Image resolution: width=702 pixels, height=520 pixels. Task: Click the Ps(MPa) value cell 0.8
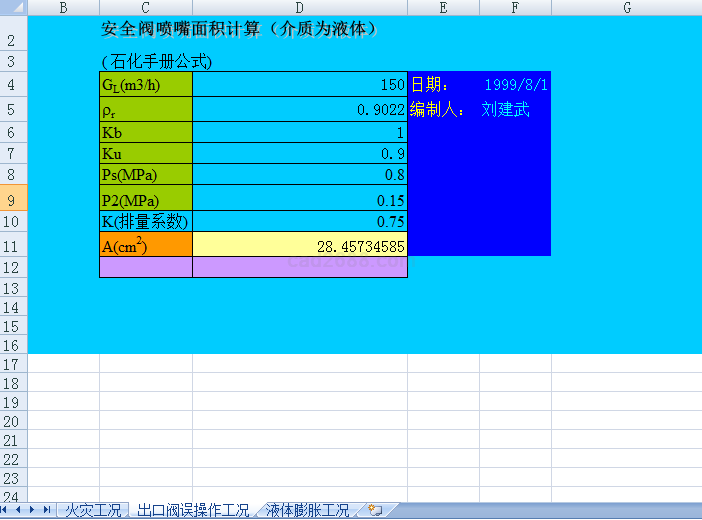click(x=299, y=174)
